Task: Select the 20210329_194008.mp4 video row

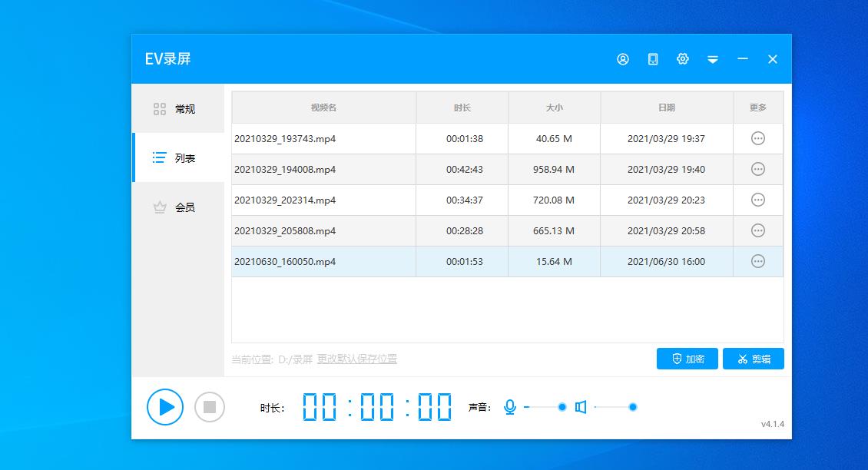Action: click(x=323, y=170)
